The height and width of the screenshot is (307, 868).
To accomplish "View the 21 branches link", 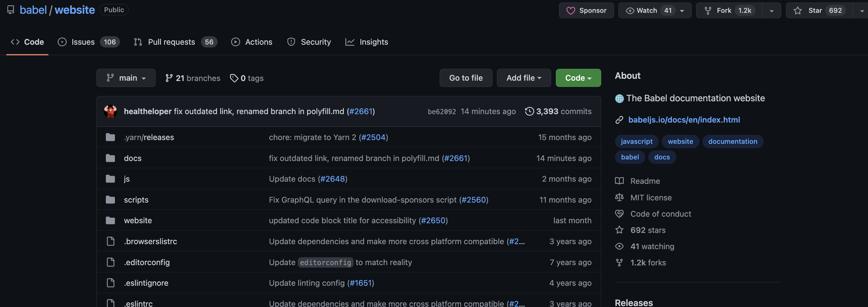I will pyautogui.click(x=192, y=78).
